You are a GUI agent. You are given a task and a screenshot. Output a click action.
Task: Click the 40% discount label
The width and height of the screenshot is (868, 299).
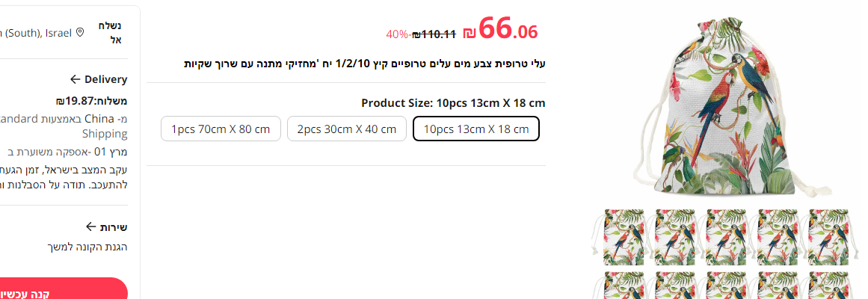pyautogui.click(x=397, y=34)
